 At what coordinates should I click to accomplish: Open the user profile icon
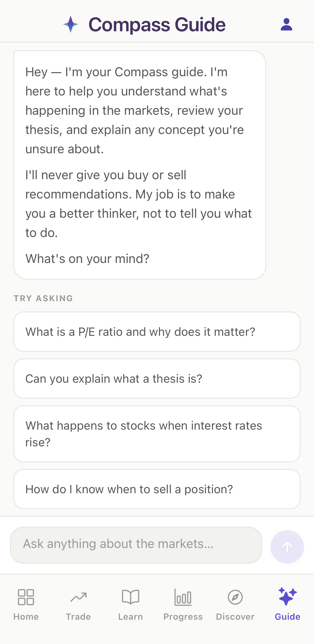286,25
